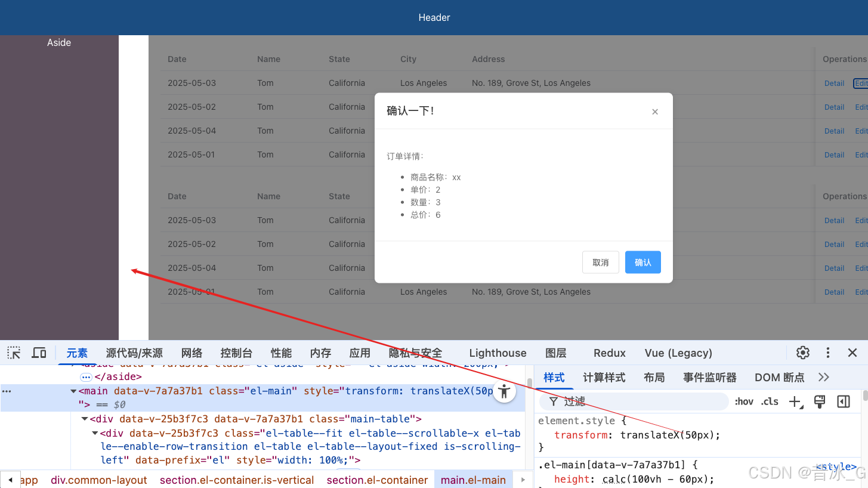Show more styles sidebar tabs via >> chevron
The height and width of the screenshot is (488, 868).
pyautogui.click(x=824, y=377)
